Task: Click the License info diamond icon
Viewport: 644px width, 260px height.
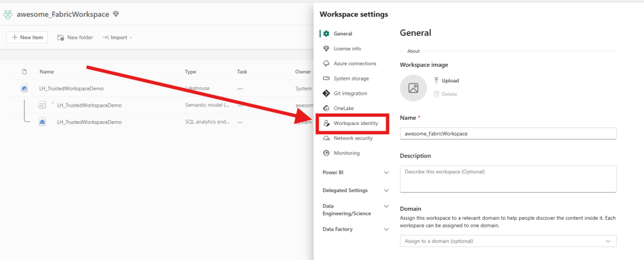Action: click(x=326, y=48)
